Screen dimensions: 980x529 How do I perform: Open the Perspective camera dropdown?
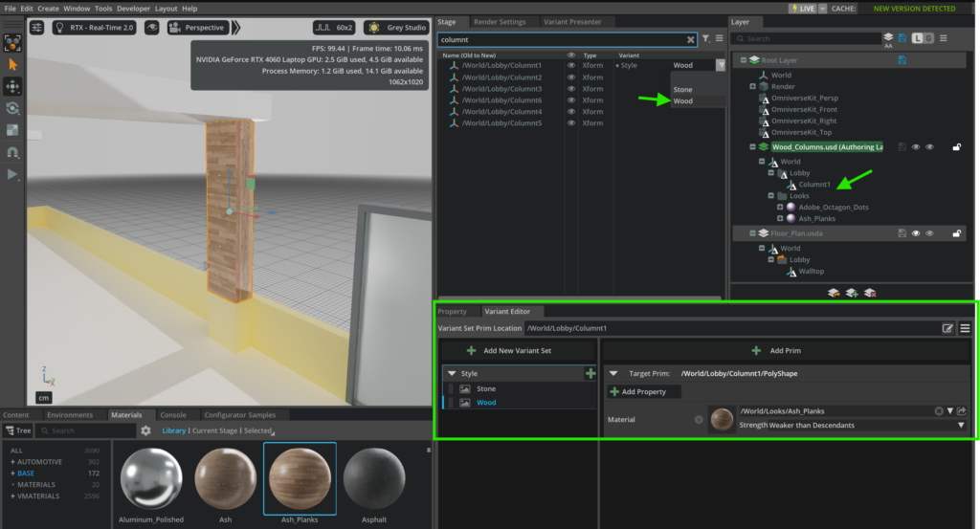point(198,28)
